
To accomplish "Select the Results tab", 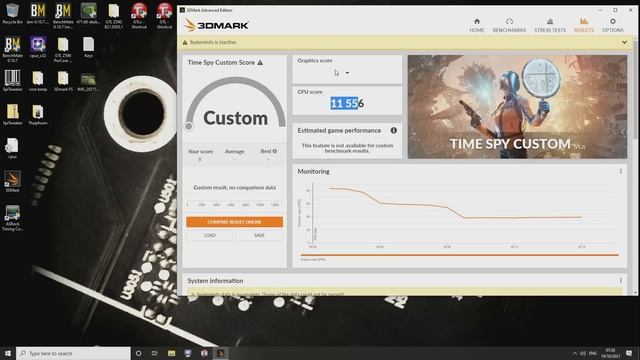I will click(x=584, y=25).
